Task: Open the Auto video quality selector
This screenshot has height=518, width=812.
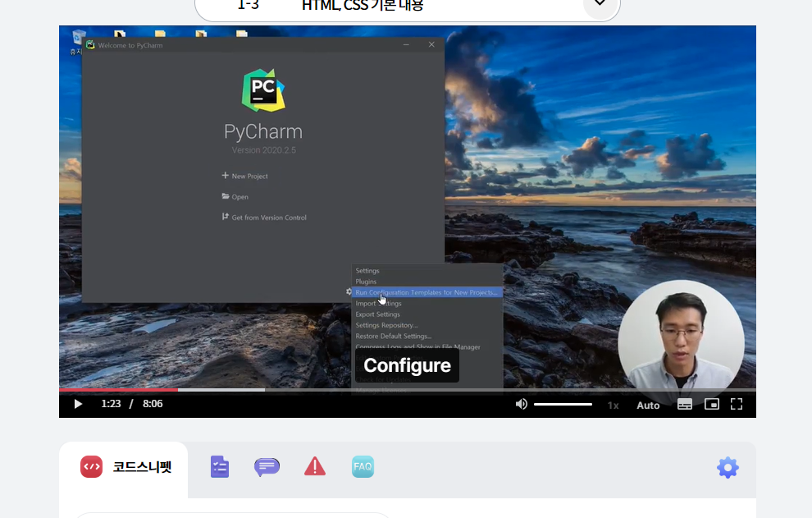Action: click(x=648, y=405)
